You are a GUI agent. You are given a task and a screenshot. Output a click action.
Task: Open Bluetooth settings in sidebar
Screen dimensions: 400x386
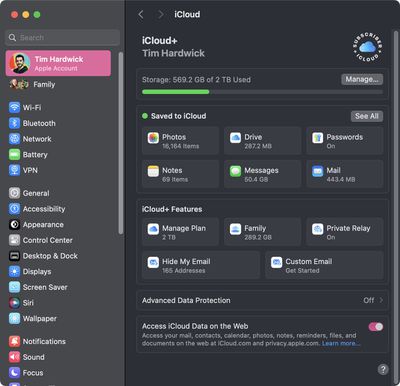(x=32, y=123)
